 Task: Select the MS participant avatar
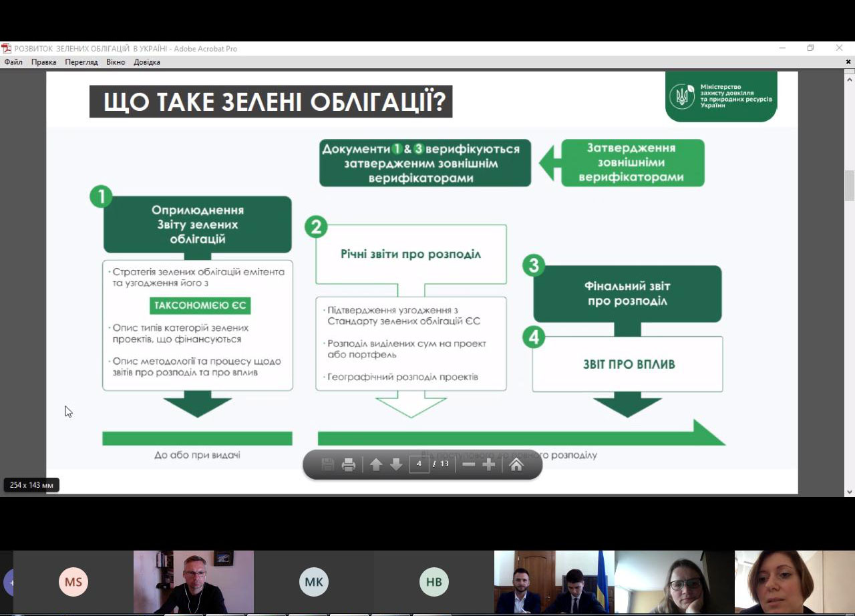[73, 582]
